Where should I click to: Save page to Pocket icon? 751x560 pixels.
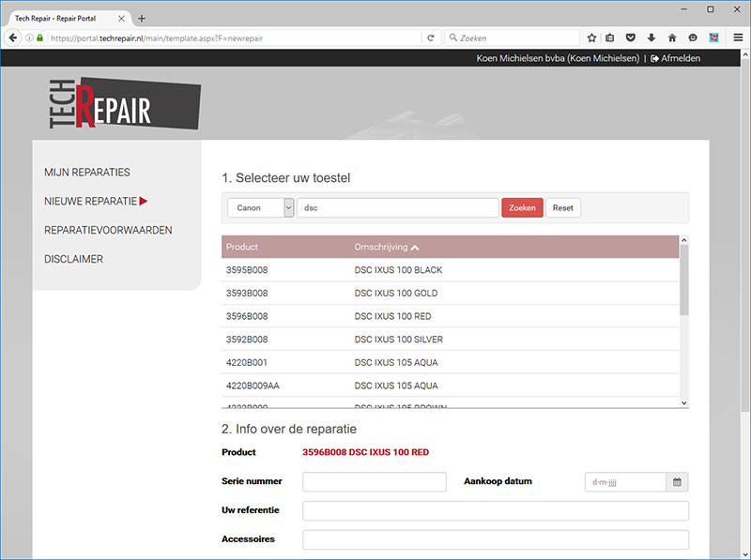pos(631,38)
